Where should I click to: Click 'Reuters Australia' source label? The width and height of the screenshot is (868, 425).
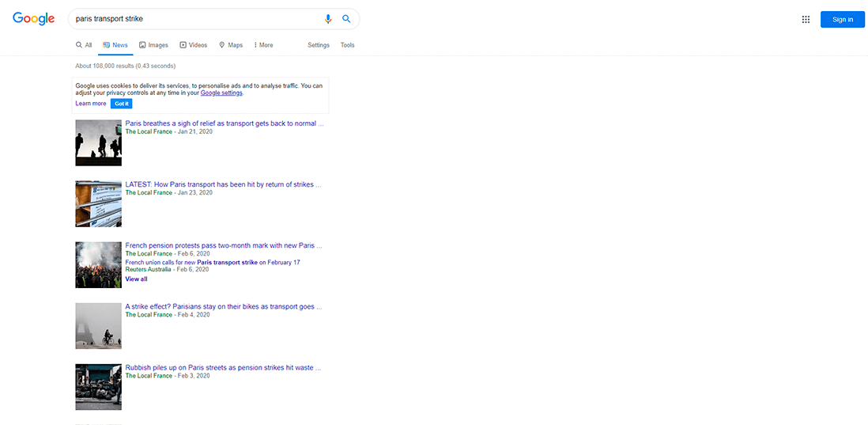(149, 269)
